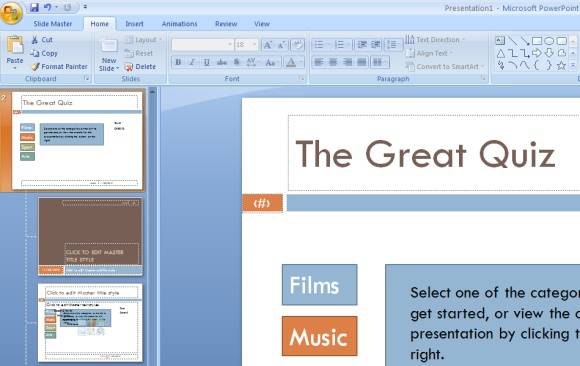Screen dimensions: 580x366
Task: Open the Office button menu
Action: [11, 12]
